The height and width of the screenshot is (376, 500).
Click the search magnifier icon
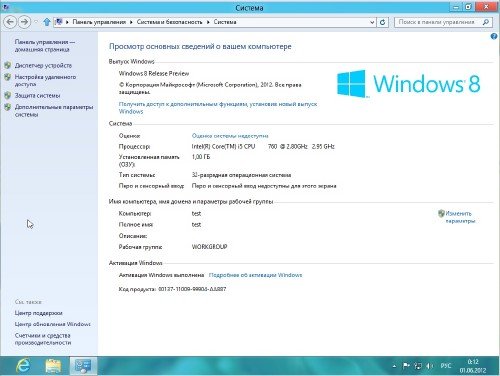tap(486, 22)
